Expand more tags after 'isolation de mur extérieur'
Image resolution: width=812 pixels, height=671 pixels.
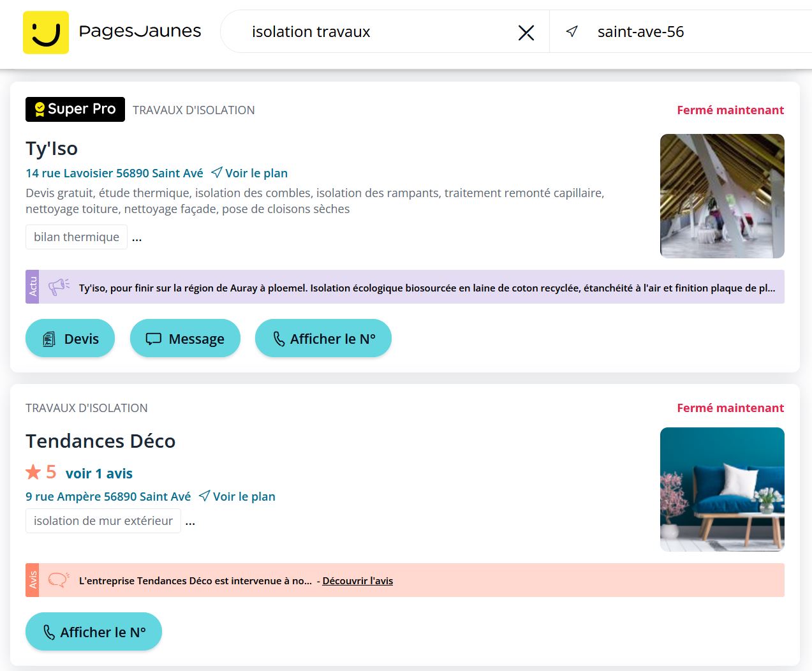click(x=190, y=522)
